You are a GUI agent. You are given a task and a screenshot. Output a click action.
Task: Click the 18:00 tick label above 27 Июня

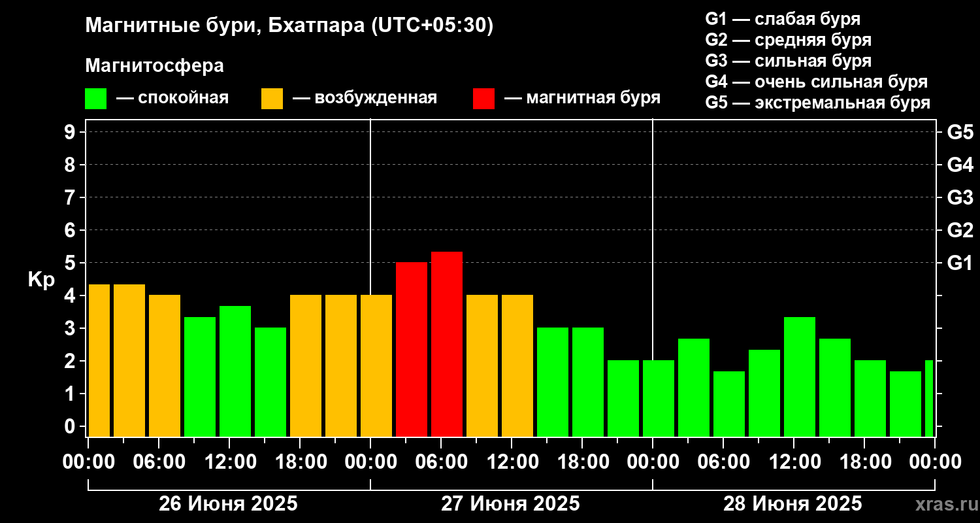click(582, 462)
